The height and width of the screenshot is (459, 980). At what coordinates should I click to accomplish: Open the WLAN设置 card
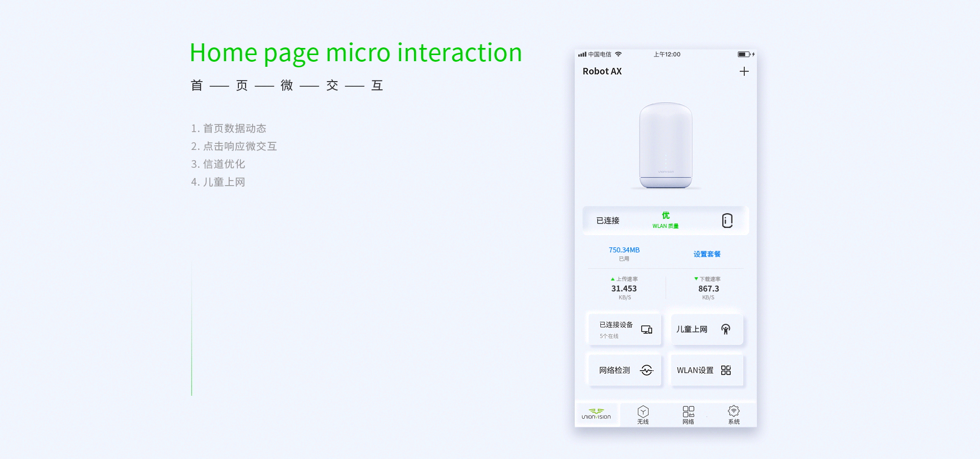pyautogui.click(x=706, y=370)
